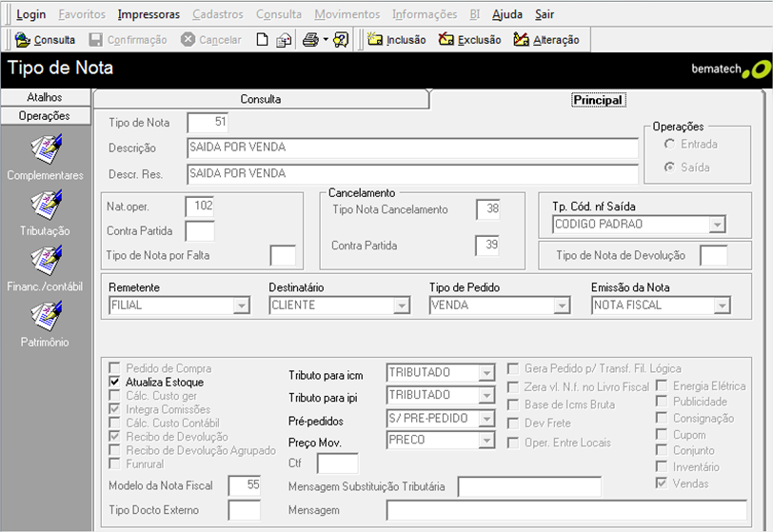Open the Destinatário CLIENTE dropdown
This screenshot has width=773, height=532.
tap(402, 305)
